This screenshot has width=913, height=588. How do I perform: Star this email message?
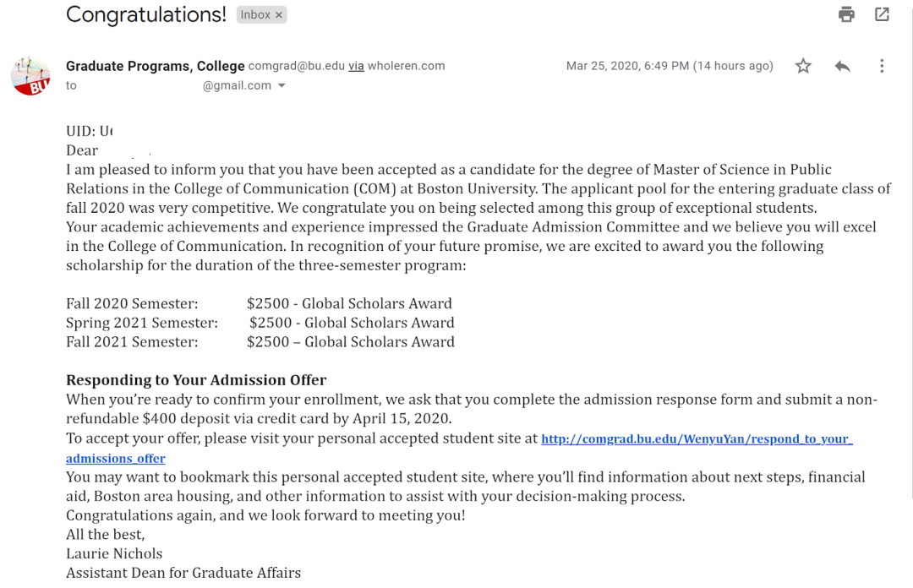(x=803, y=66)
